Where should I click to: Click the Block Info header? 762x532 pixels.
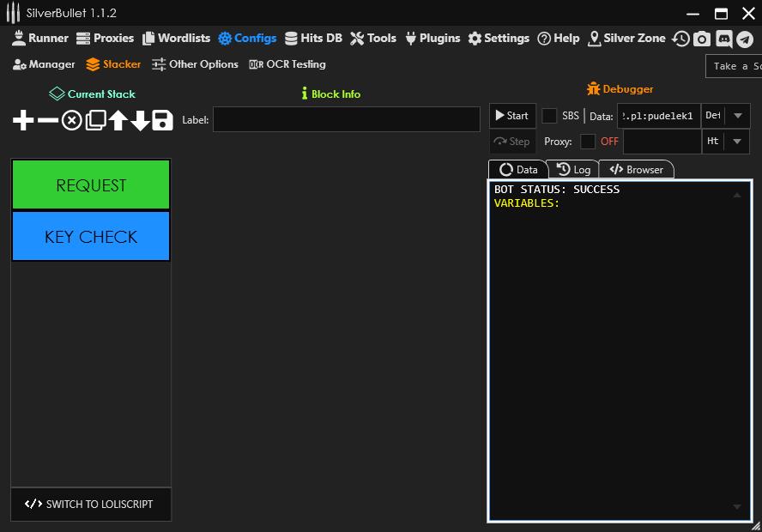coord(331,94)
